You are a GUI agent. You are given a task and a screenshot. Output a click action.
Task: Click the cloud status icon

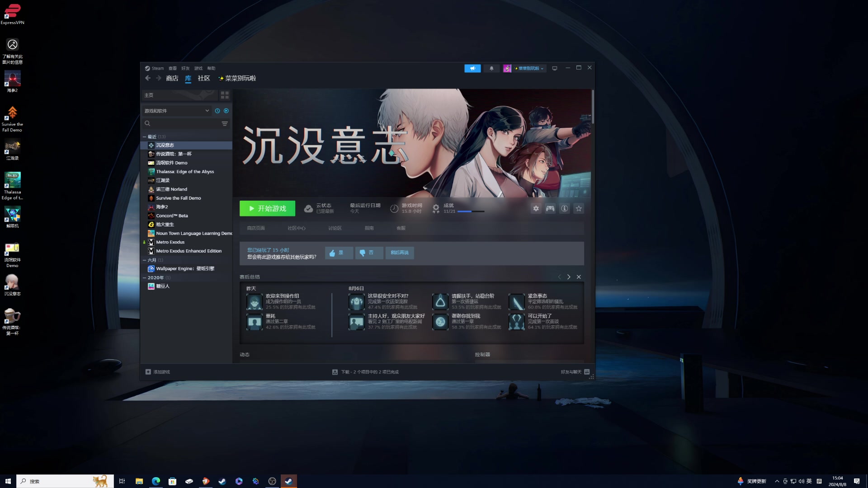tap(308, 208)
